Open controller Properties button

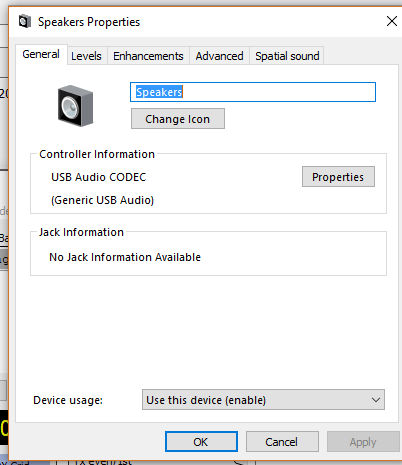coord(338,177)
